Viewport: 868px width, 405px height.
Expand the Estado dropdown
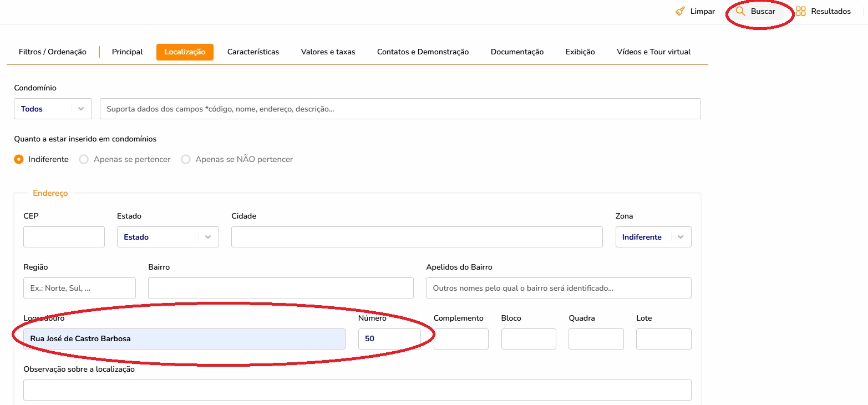167,237
